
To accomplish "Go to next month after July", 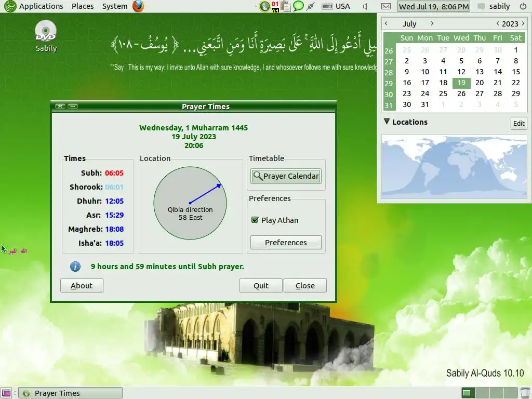I will pyautogui.click(x=432, y=23).
